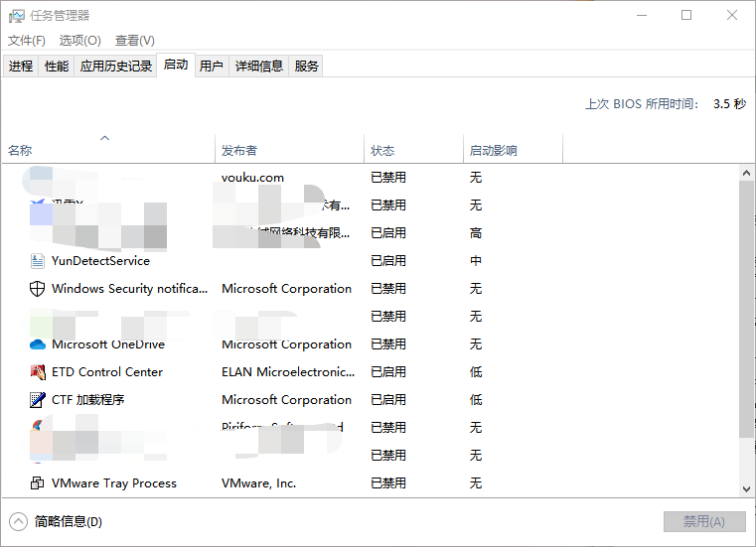The image size is (756, 547).
Task: Click the CTF 加载程序 icon
Action: point(38,400)
